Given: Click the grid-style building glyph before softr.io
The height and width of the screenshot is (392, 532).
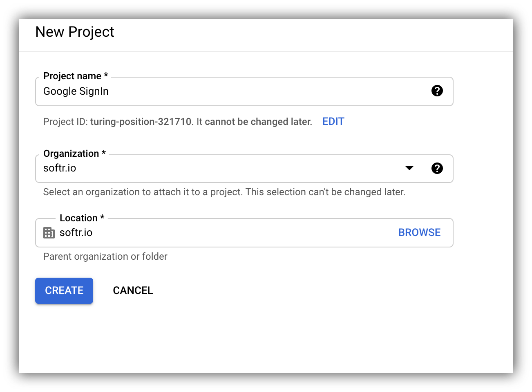Looking at the screenshot, I should (x=49, y=232).
